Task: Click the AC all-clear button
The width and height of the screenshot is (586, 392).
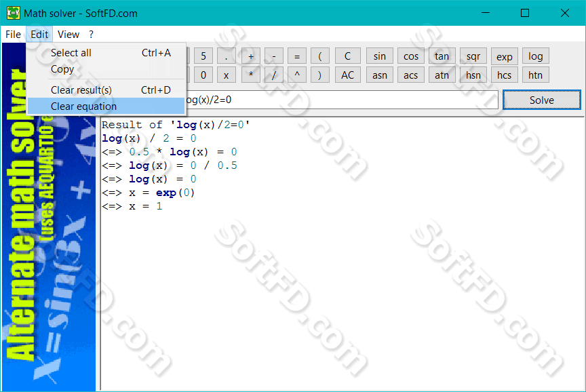Action: (347, 75)
